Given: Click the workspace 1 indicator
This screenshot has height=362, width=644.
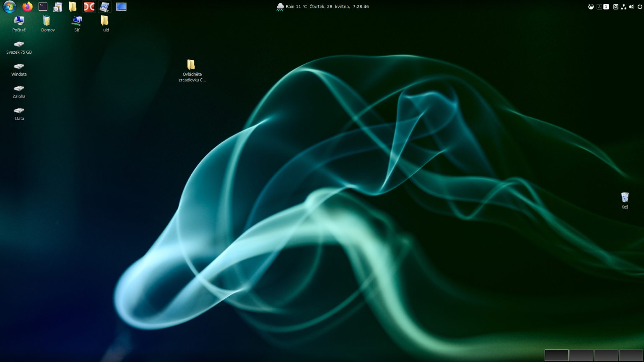Looking at the screenshot, I should coord(605,6).
